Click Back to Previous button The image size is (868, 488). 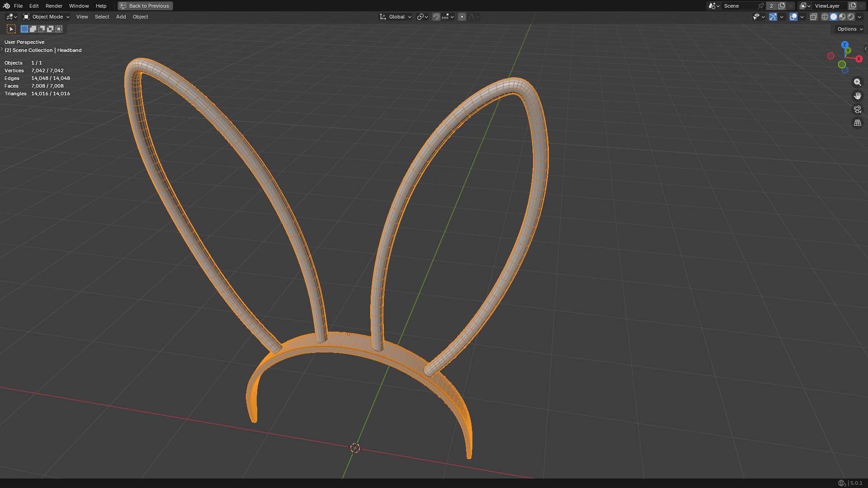(x=145, y=6)
